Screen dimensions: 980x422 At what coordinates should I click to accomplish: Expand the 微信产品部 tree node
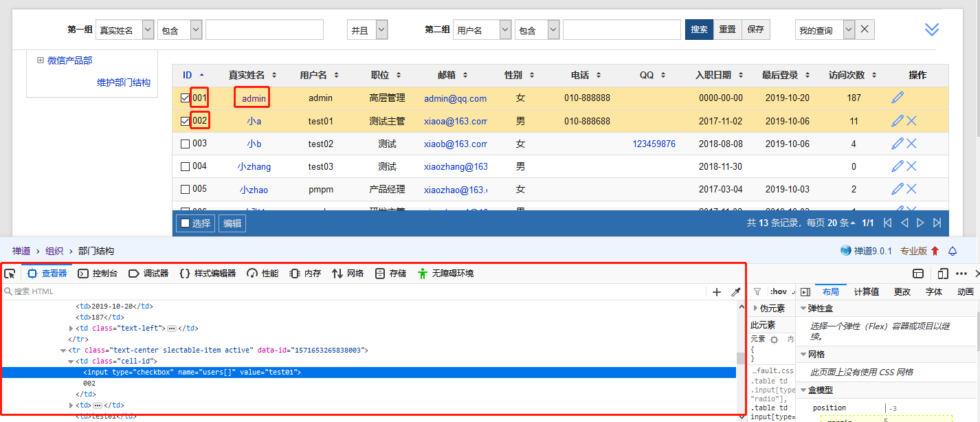pyautogui.click(x=41, y=60)
